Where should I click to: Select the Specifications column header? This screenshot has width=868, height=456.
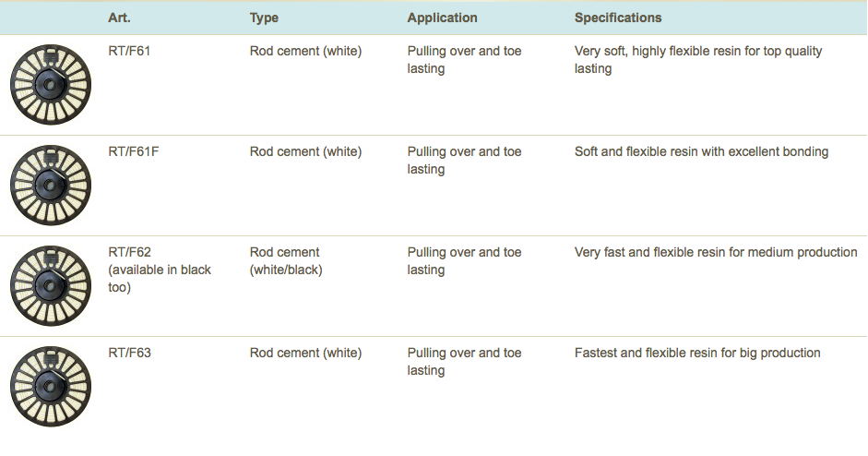618,18
